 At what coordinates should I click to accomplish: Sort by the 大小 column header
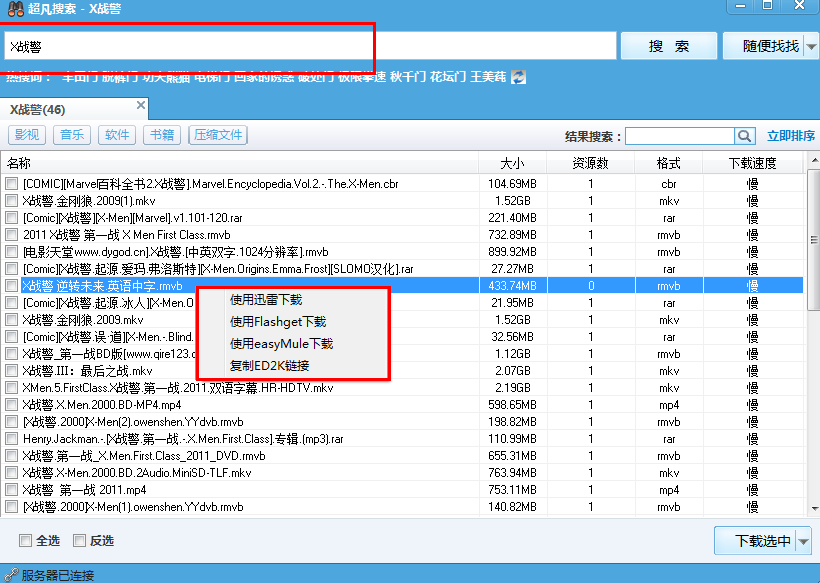512,163
